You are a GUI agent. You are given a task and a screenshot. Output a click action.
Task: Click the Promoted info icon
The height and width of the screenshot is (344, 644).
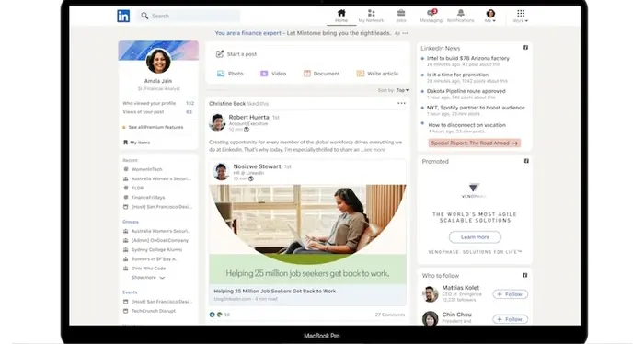pyautogui.click(x=526, y=161)
